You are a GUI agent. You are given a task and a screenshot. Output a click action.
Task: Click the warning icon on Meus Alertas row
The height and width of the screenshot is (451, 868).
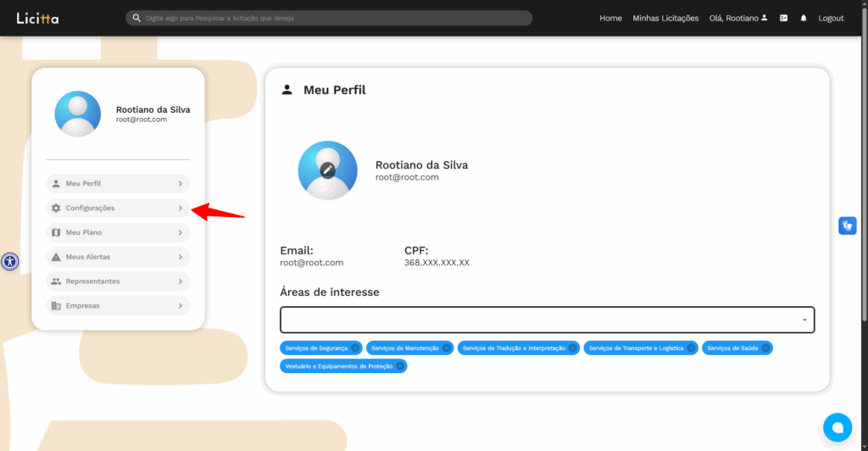(56, 257)
